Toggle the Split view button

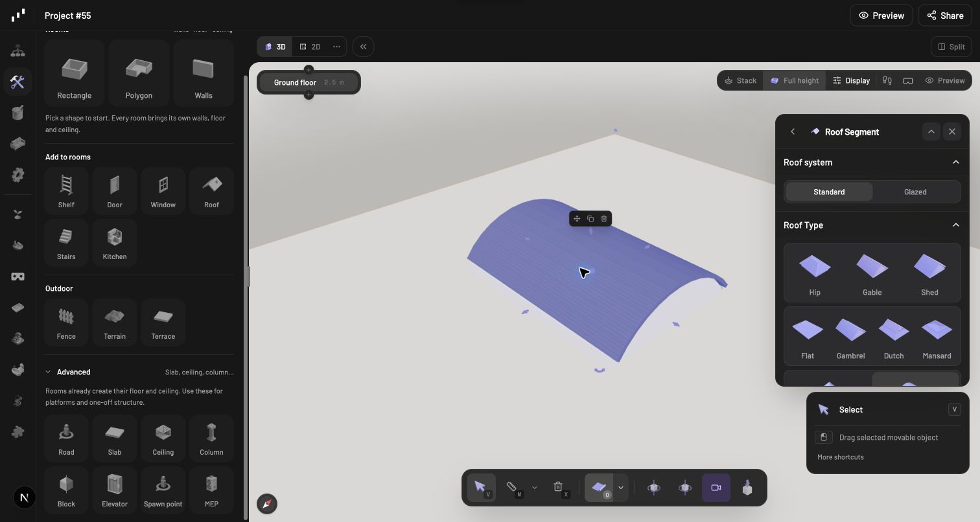pos(951,47)
